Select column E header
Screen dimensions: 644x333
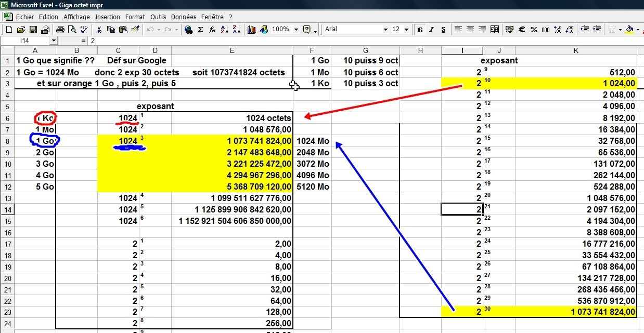232,50
